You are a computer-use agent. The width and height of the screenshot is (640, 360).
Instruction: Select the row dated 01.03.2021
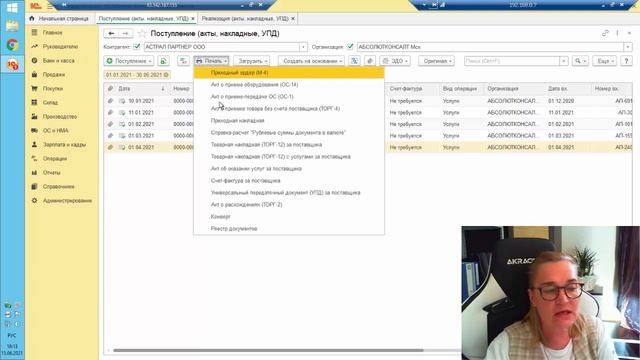click(368, 136)
